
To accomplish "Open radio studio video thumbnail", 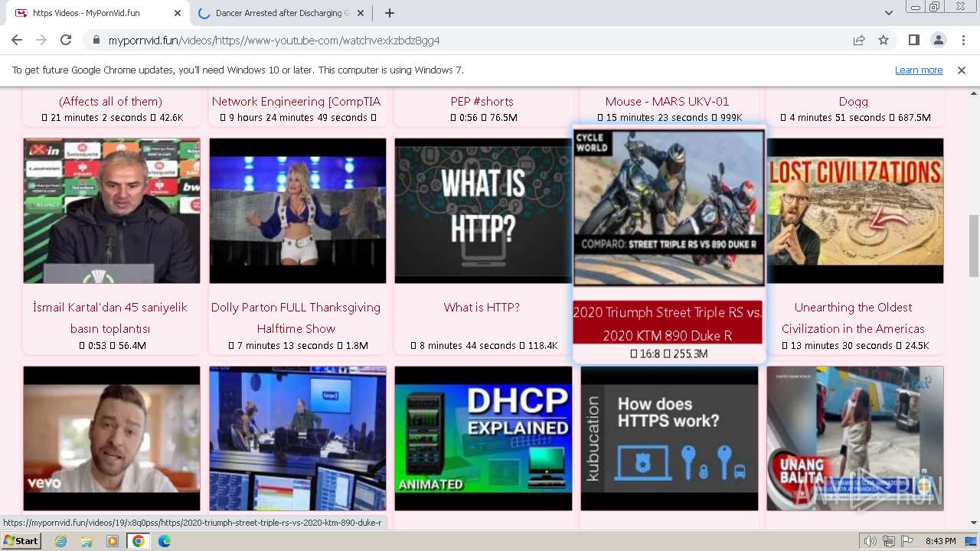I will (298, 439).
